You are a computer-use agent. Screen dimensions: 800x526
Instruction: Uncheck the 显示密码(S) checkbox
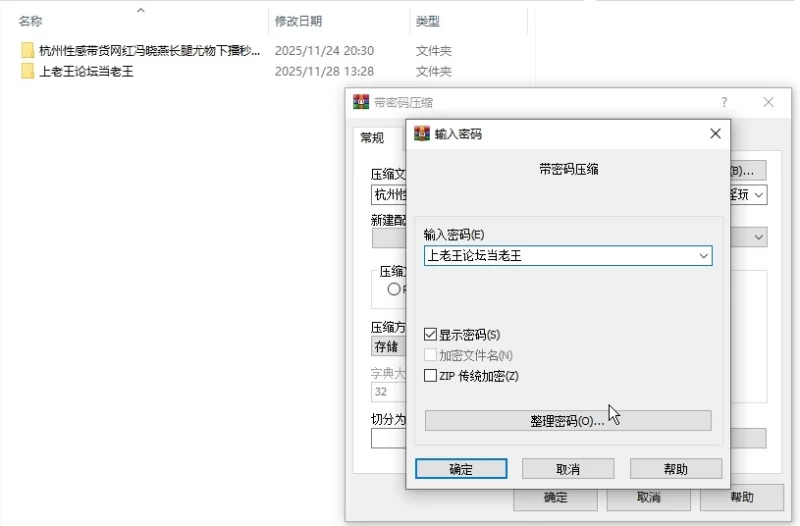pos(430,335)
